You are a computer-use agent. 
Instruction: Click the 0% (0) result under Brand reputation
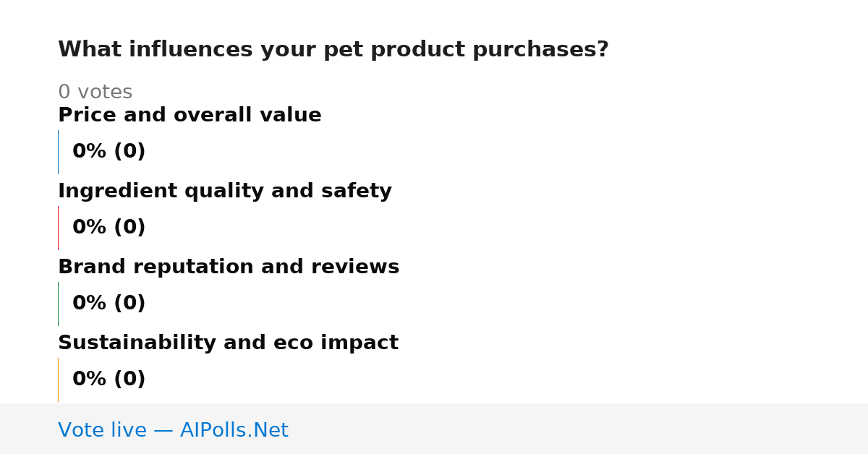click(x=109, y=304)
